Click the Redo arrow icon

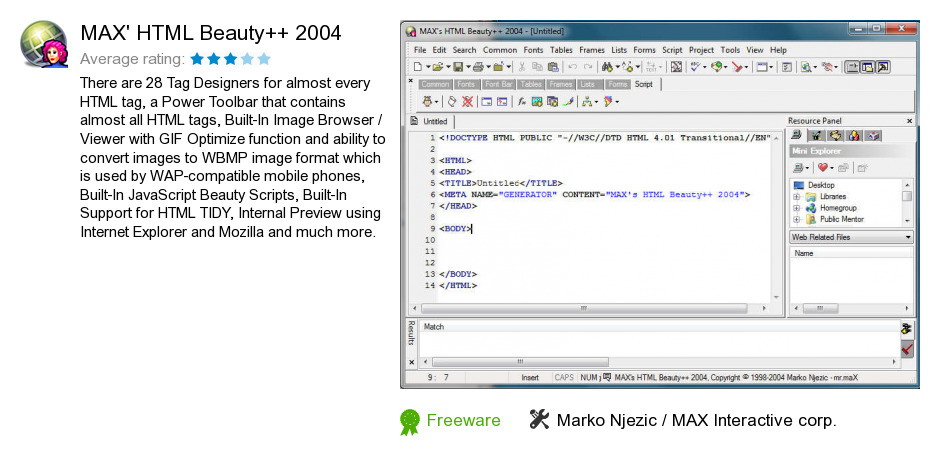tap(588, 67)
